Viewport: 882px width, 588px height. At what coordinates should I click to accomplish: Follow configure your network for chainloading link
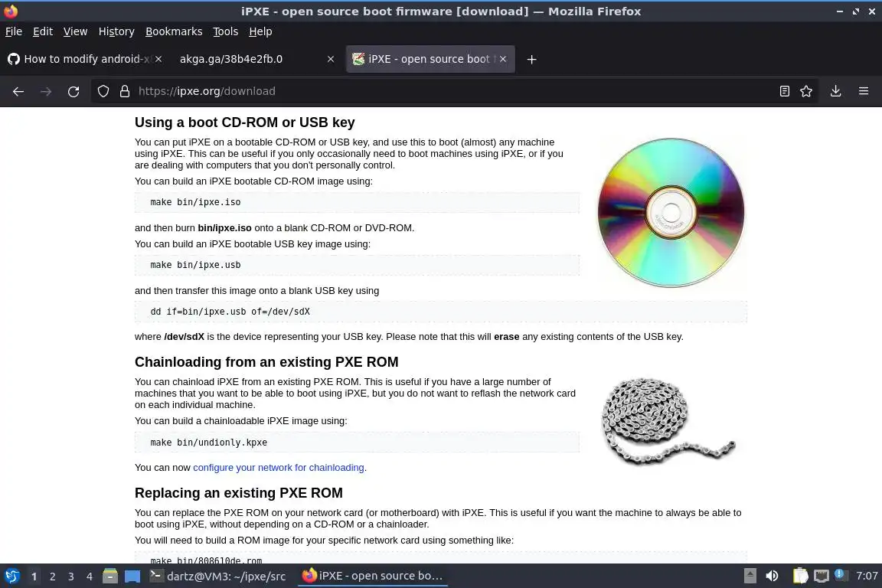point(279,468)
